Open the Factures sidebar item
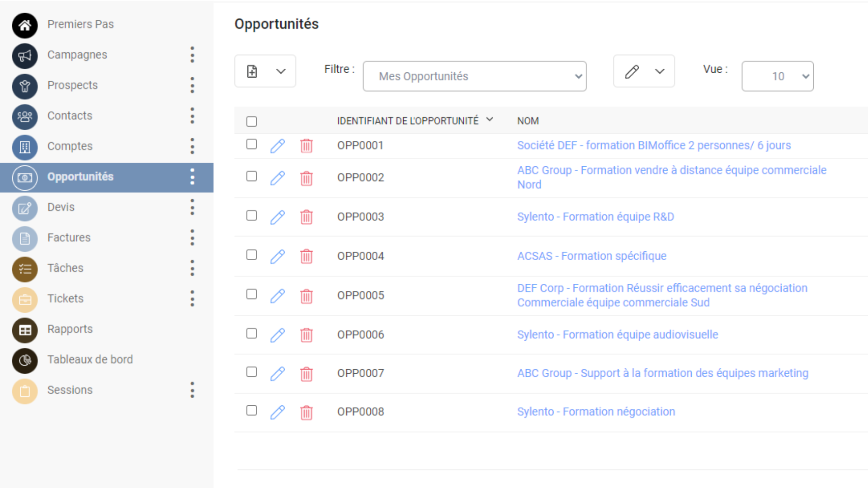The width and height of the screenshot is (868, 488). (x=69, y=238)
